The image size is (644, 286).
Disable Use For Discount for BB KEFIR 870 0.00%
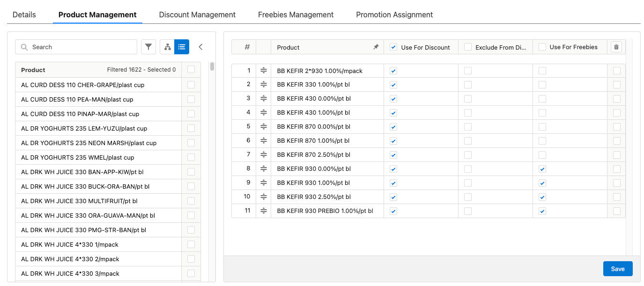393,126
